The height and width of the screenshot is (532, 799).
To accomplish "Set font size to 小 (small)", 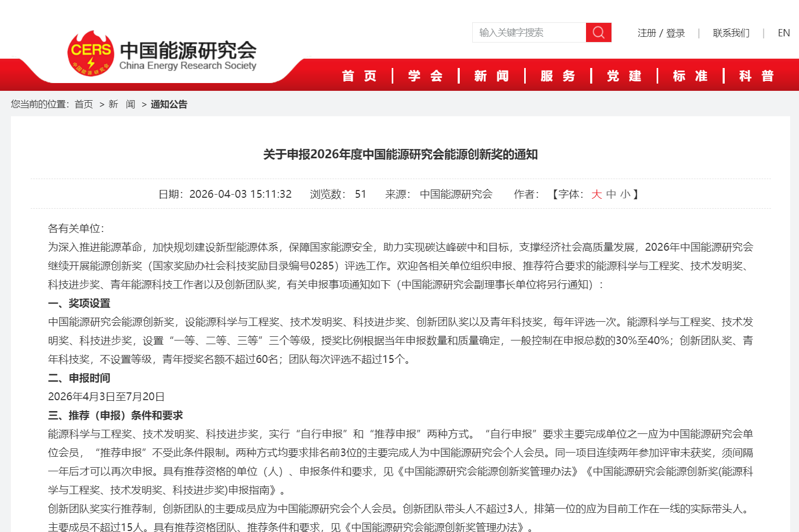I will (625, 194).
